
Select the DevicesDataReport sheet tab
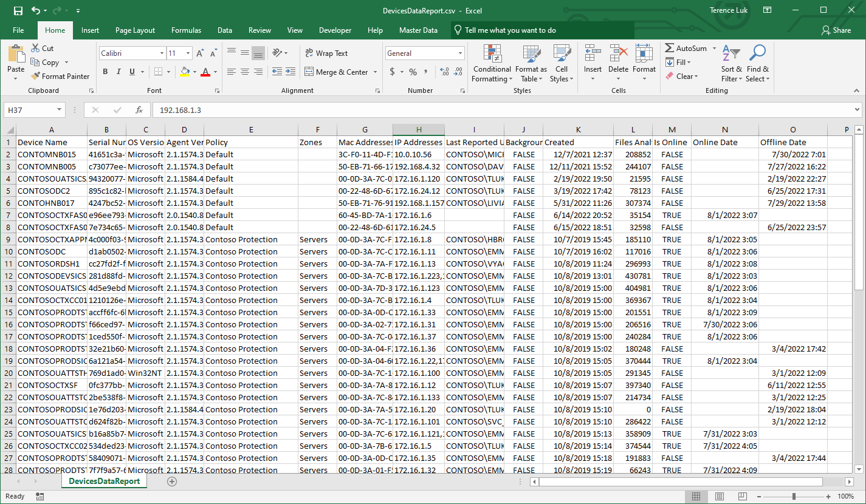point(105,481)
